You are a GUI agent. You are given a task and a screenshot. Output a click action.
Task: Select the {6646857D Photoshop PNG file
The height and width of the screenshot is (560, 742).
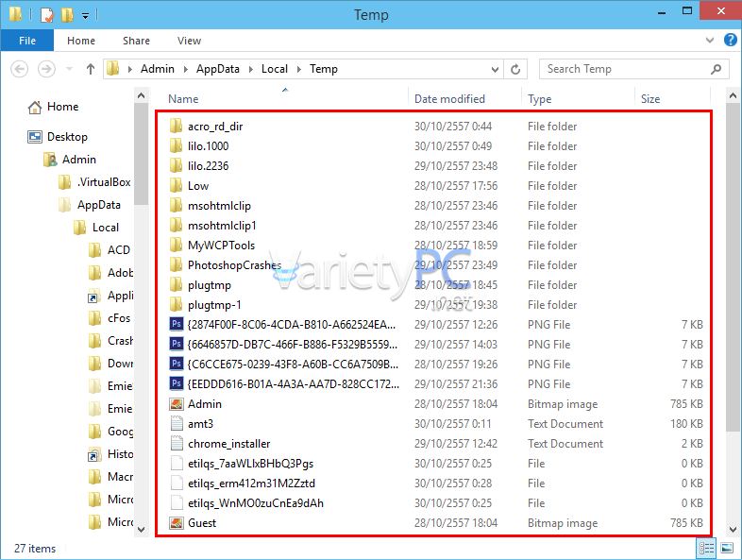tap(283, 345)
